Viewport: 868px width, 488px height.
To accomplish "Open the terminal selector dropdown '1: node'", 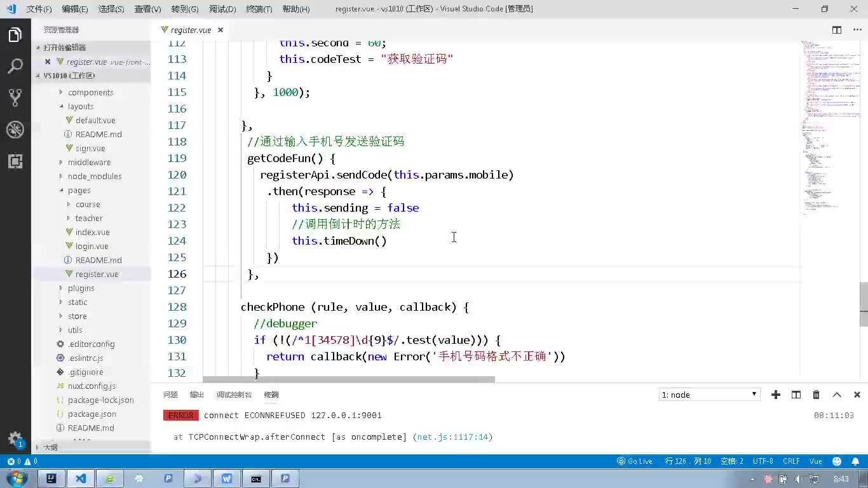I will pos(709,395).
